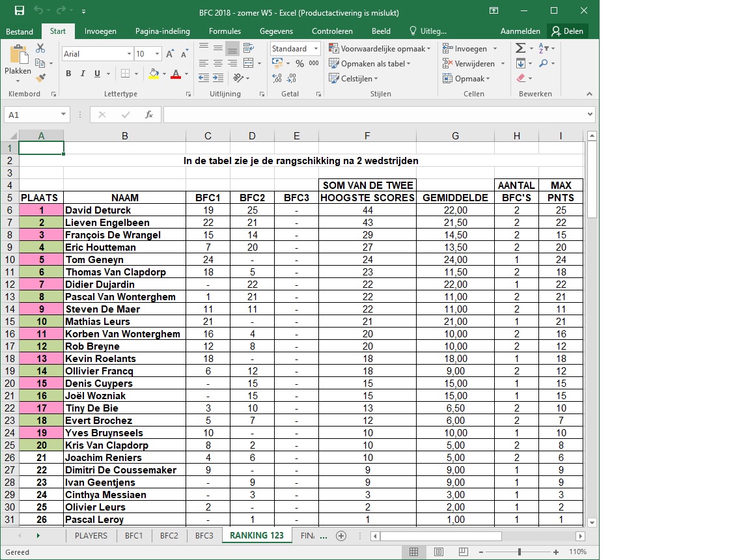The height and width of the screenshot is (560, 750).
Task: Open the Formules ribbon tab
Action: click(x=225, y=31)
